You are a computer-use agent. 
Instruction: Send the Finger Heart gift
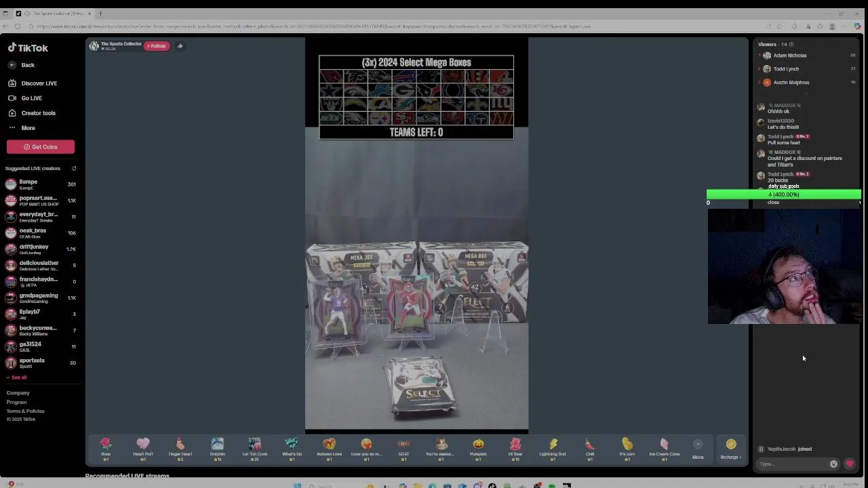pos(180,449)
